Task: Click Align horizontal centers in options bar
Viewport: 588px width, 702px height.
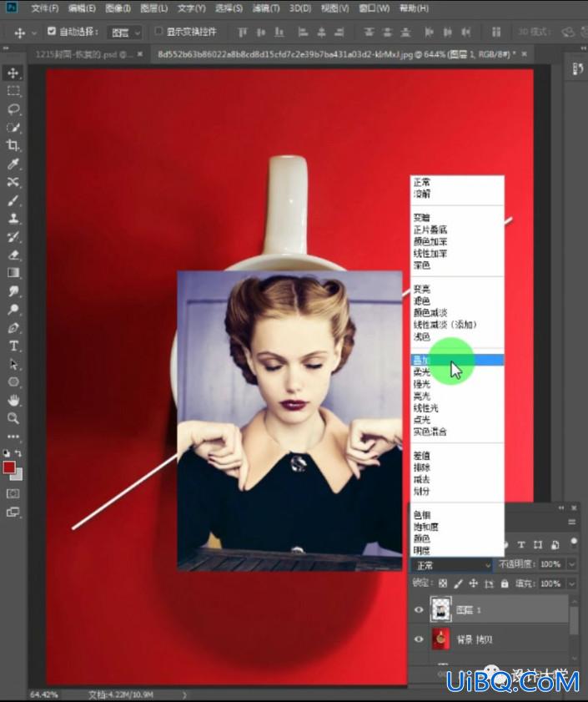Action: coord(321,33)
